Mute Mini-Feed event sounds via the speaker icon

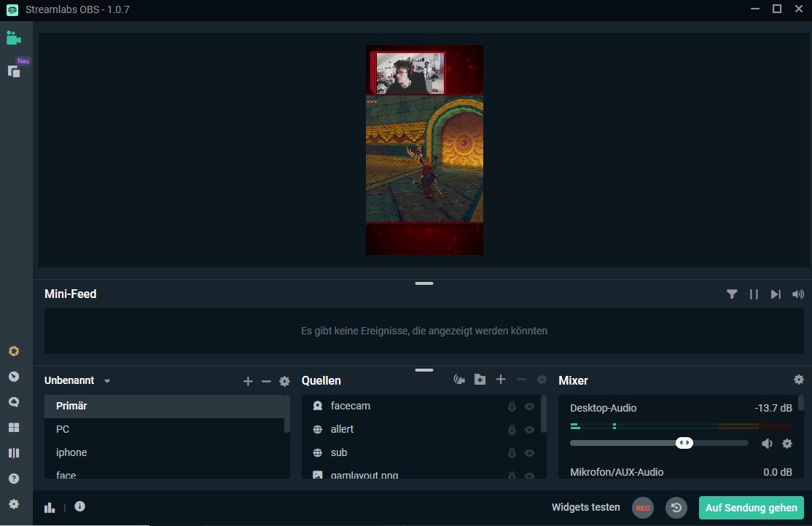point(797,294)
